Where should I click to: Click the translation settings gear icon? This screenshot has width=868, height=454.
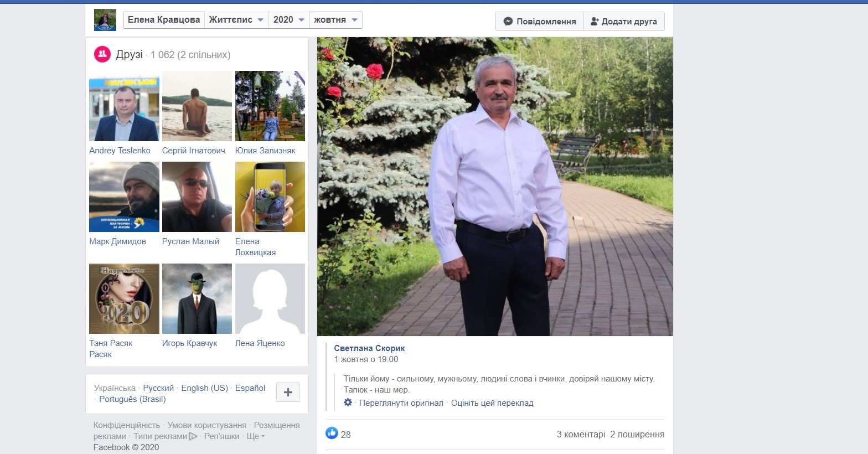pos(348,403)
